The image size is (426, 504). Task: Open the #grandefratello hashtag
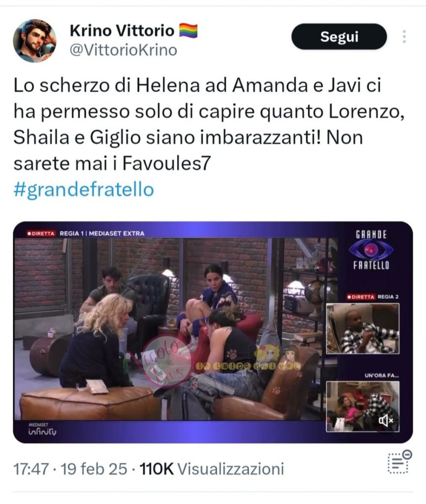pos(84,189)
